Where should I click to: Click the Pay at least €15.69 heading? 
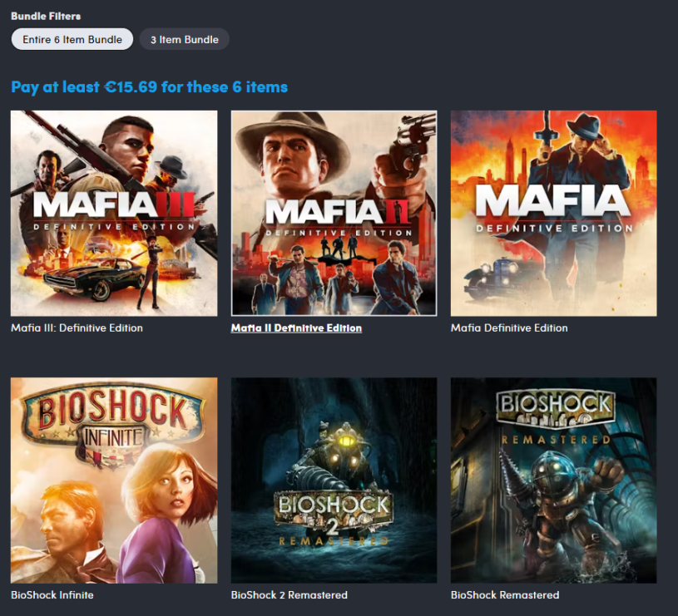coord(147,86)
